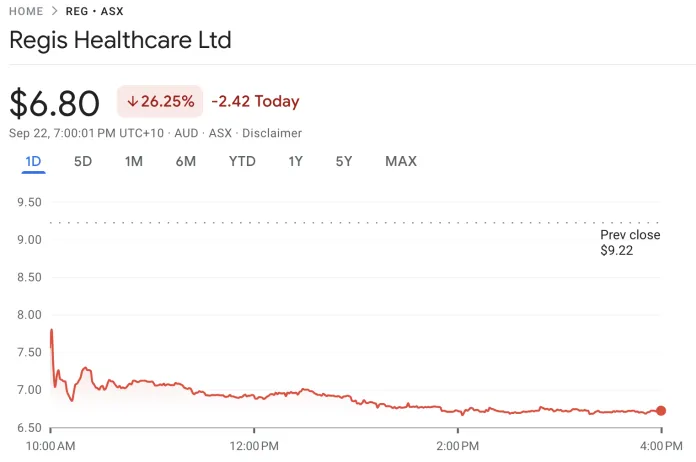Show the MAX time range
696x462 pixels.
point(401,161)
